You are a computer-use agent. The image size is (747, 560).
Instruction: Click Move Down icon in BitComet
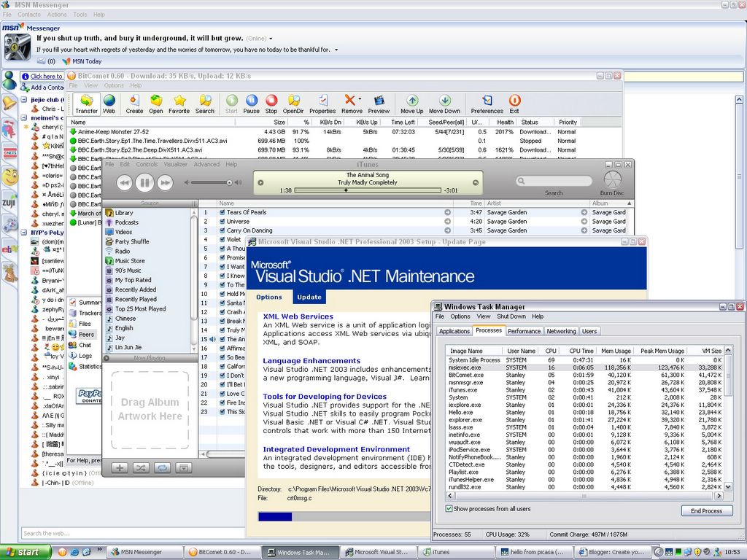[444, 104]
